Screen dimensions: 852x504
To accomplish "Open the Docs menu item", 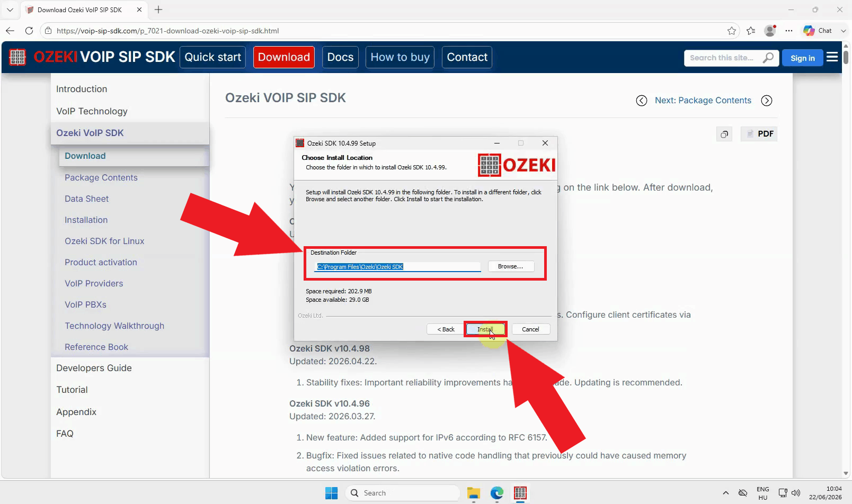I will [340, 57].
